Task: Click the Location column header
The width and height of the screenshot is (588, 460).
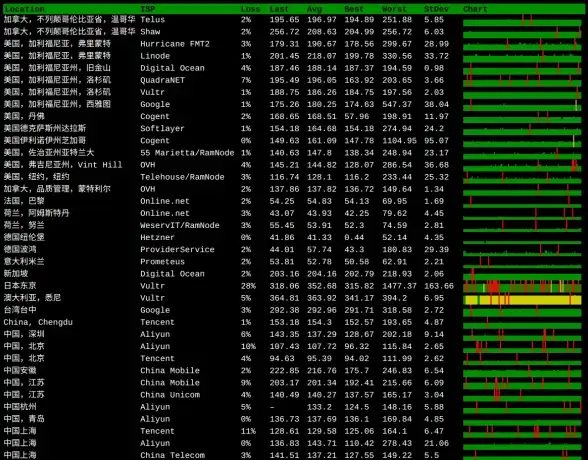Action: click(25, 9)
